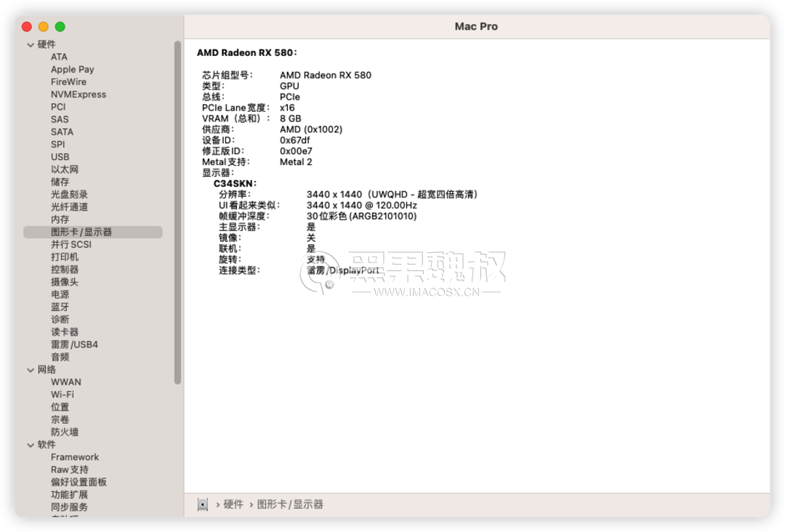Click the 8 GB VRAM value
This screenshot has width=785, height=532.
(x=290, y=118)
